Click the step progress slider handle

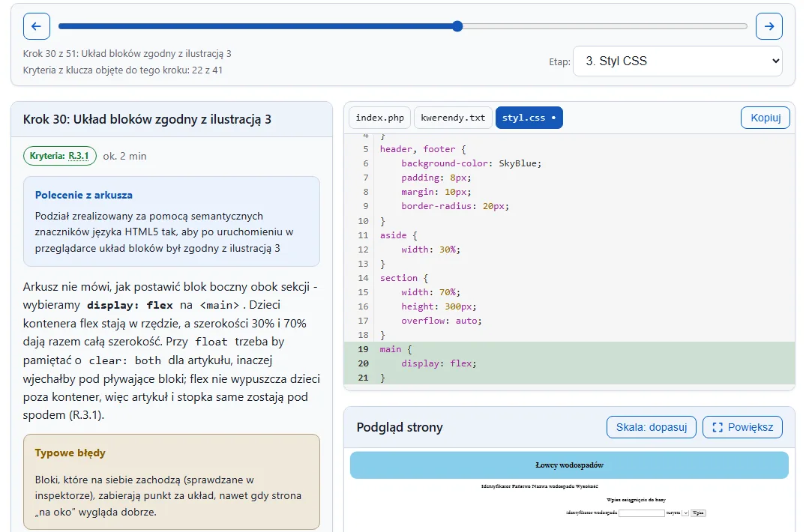point(457,26)
